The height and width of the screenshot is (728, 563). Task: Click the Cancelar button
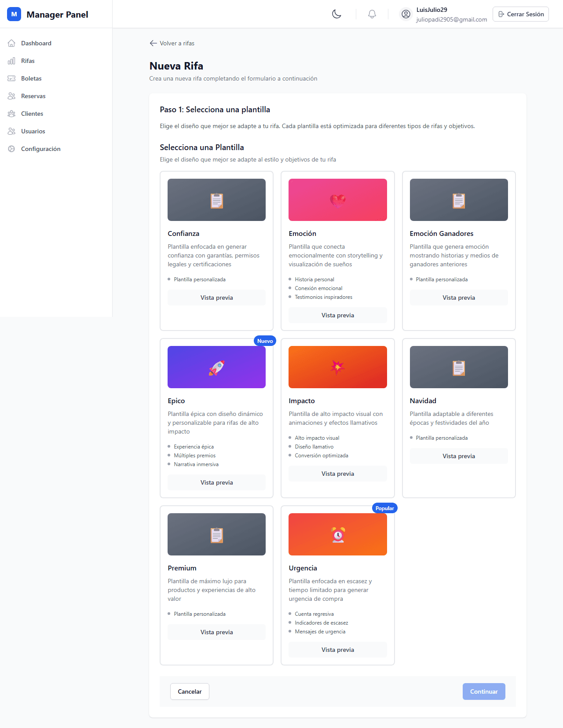pyautogui.click(x=190, y=691)
